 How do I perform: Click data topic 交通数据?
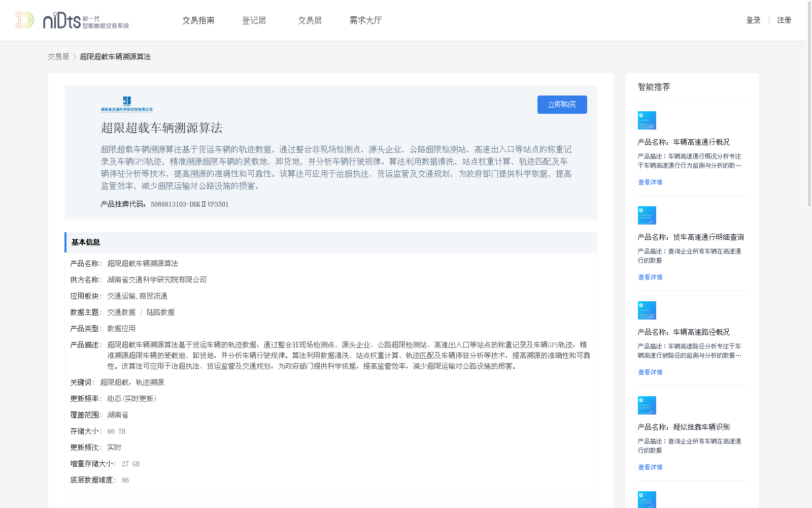click(x=121, y=312)
